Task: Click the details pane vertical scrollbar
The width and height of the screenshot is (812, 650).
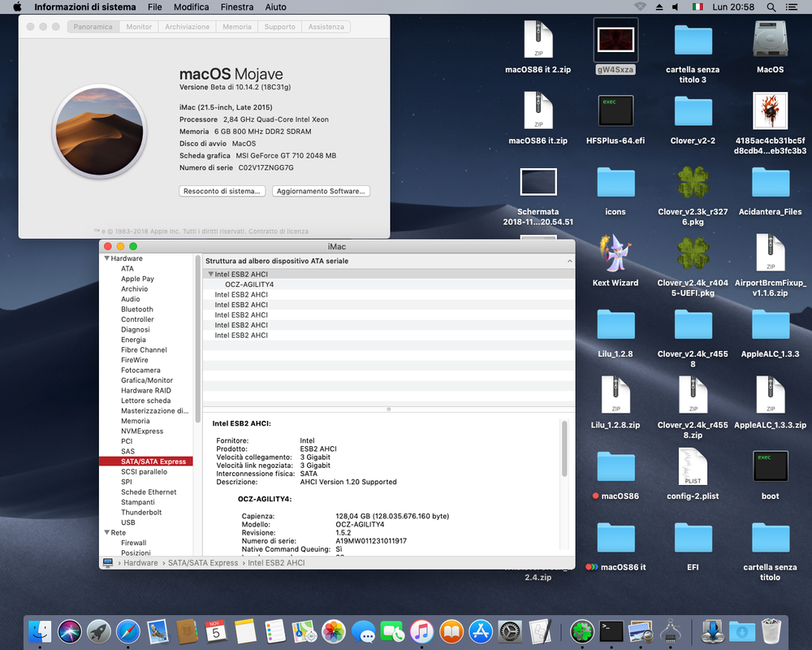Action: 564,448
